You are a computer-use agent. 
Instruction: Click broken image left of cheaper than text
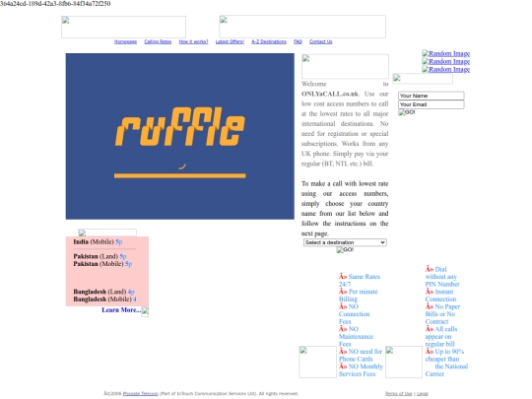pyautogui.click(x=404, y=362)
